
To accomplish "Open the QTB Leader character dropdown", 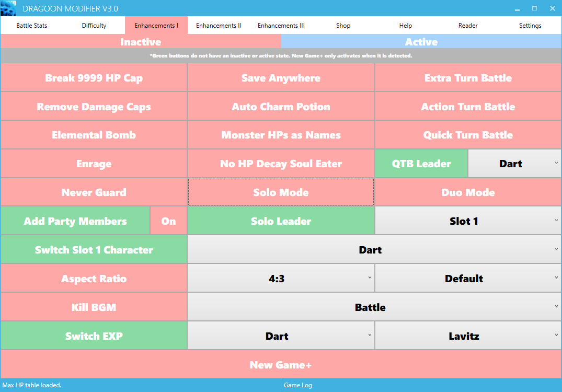I will (514, 164).
